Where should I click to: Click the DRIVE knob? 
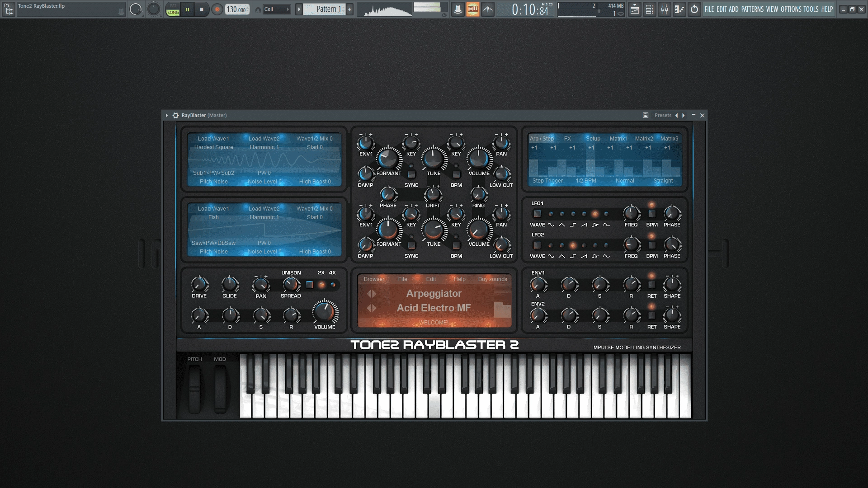pyautogui.click(x=199, y=285)
